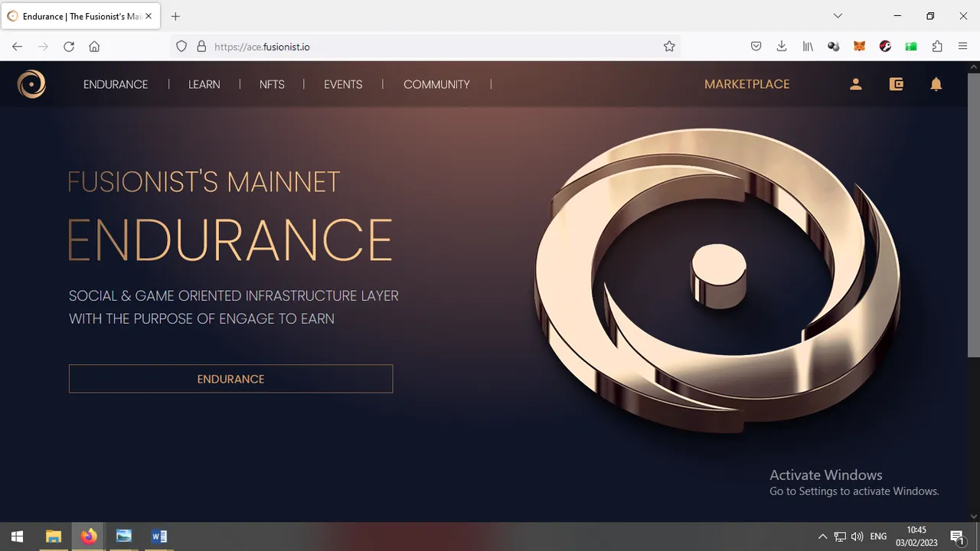Open the photo app taskbar icon
980x551 pixels.
(x=124, y=536)
